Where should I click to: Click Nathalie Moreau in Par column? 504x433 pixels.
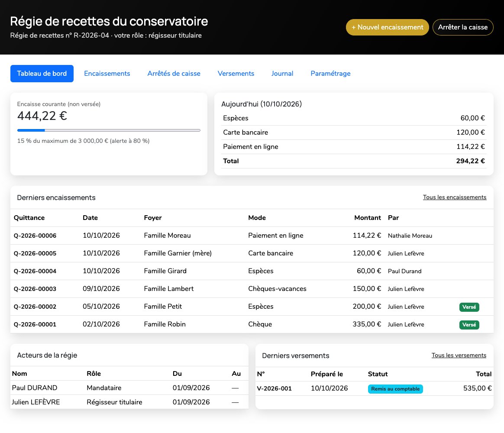410,236
